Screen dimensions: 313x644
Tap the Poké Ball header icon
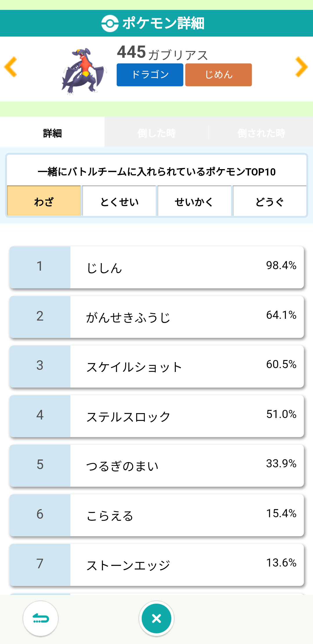tap(110, 23)
